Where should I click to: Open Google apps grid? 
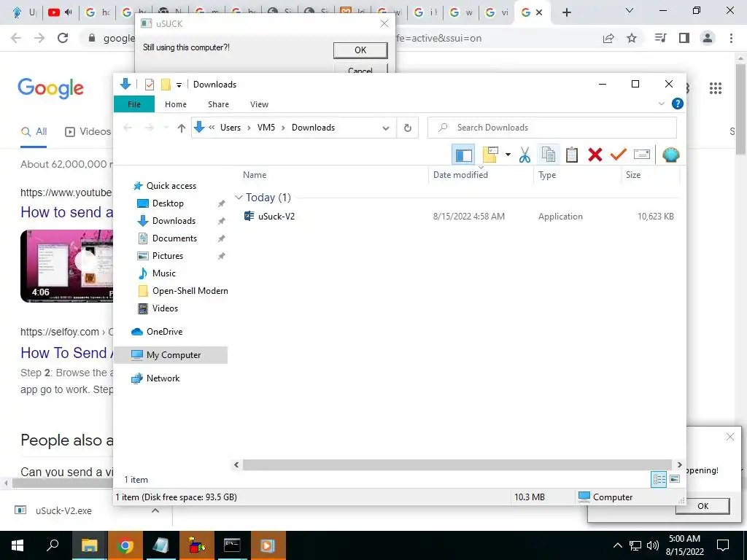tap(716, 88)
